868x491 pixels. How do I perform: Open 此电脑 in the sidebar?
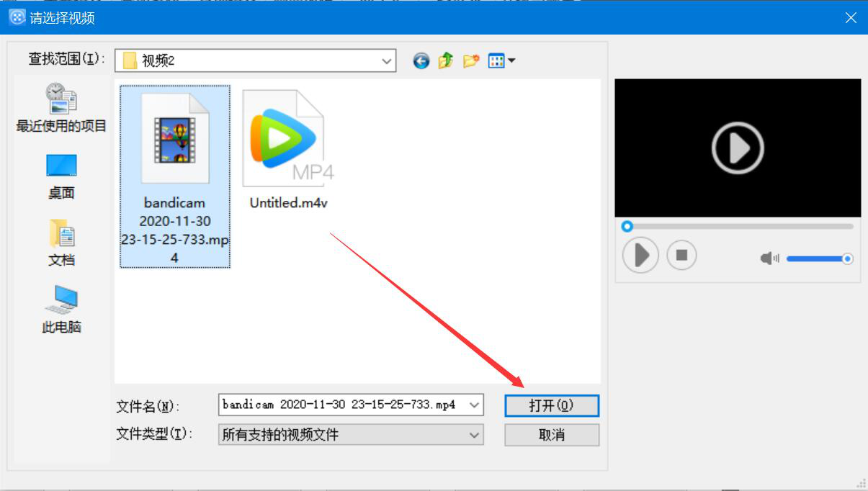tap(61, 310)
